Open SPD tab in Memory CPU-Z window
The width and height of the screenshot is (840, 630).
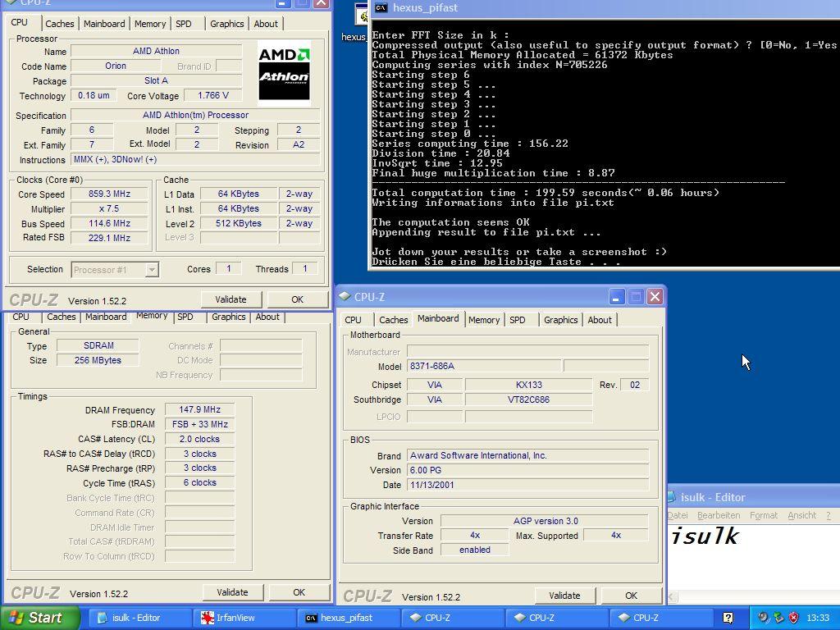(185, 317)
